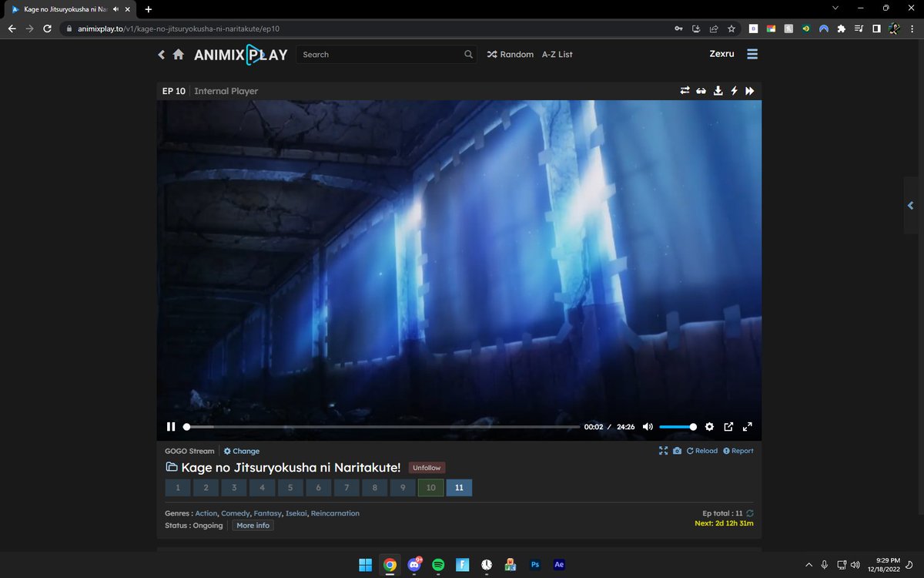
Task: Click the folder icon beside the title
Action: click(x=172, y=467)
